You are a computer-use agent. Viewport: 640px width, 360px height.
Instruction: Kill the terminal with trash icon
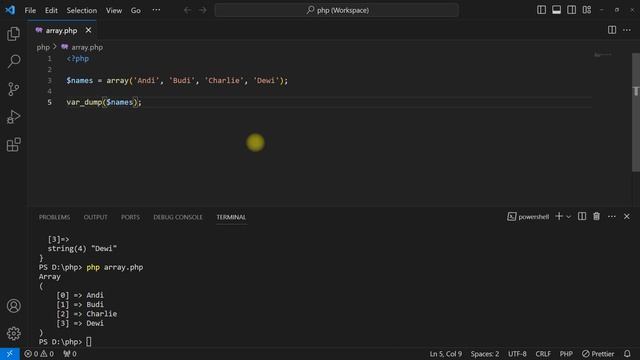click(597, 216)
